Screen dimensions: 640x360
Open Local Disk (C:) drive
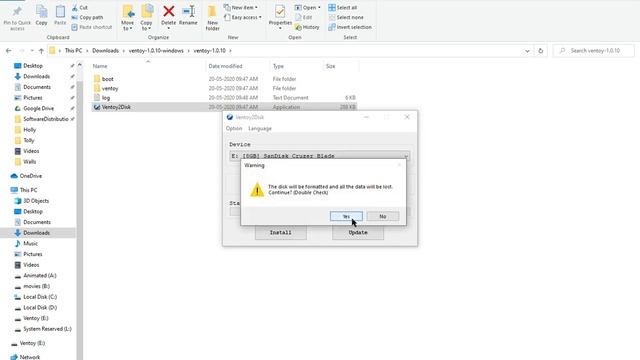(x=40, y=297)
